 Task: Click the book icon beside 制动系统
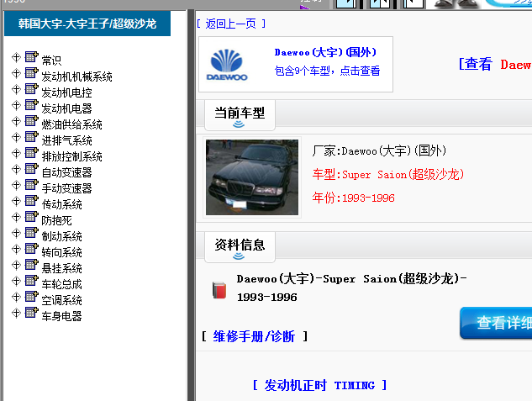32,232
